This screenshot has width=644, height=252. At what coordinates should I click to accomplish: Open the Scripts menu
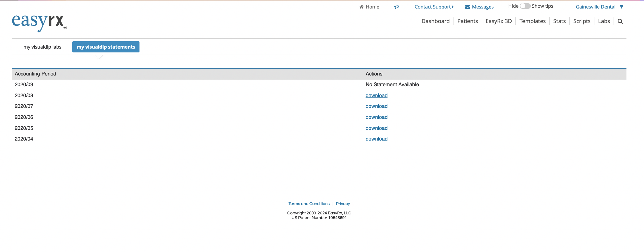coord(582,21)
